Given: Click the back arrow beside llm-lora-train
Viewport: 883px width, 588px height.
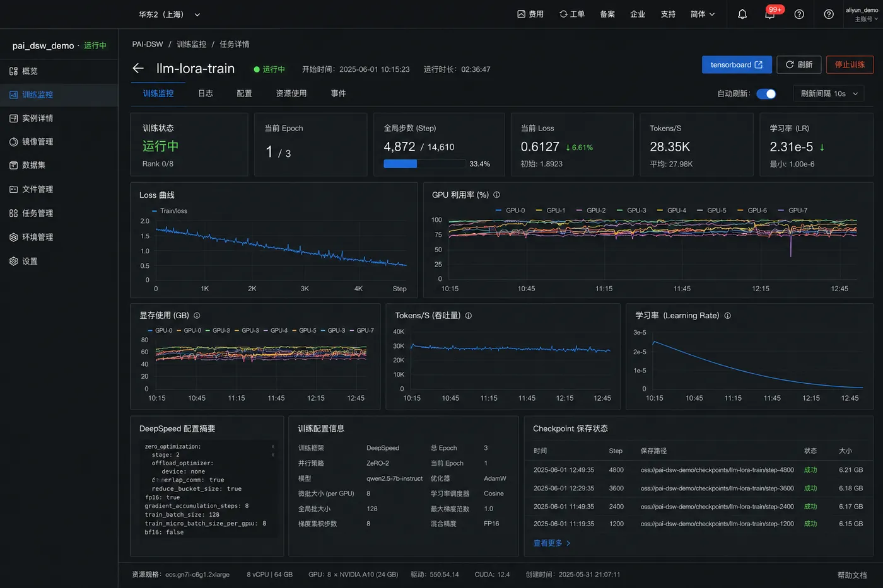Looking at the screenshot, I should [138, 68].
